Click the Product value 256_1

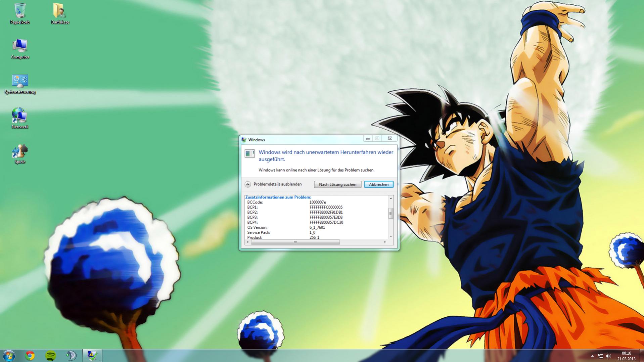[314, 237]
